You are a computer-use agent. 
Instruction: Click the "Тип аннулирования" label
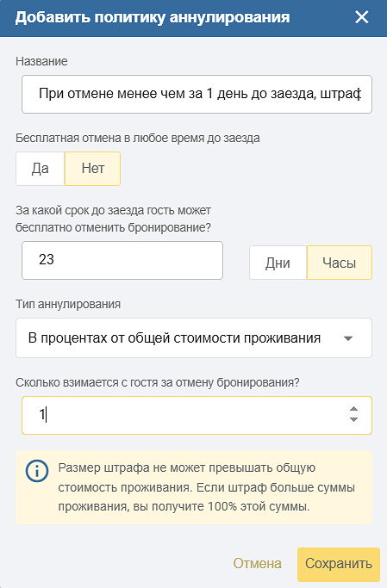(68, 304)
